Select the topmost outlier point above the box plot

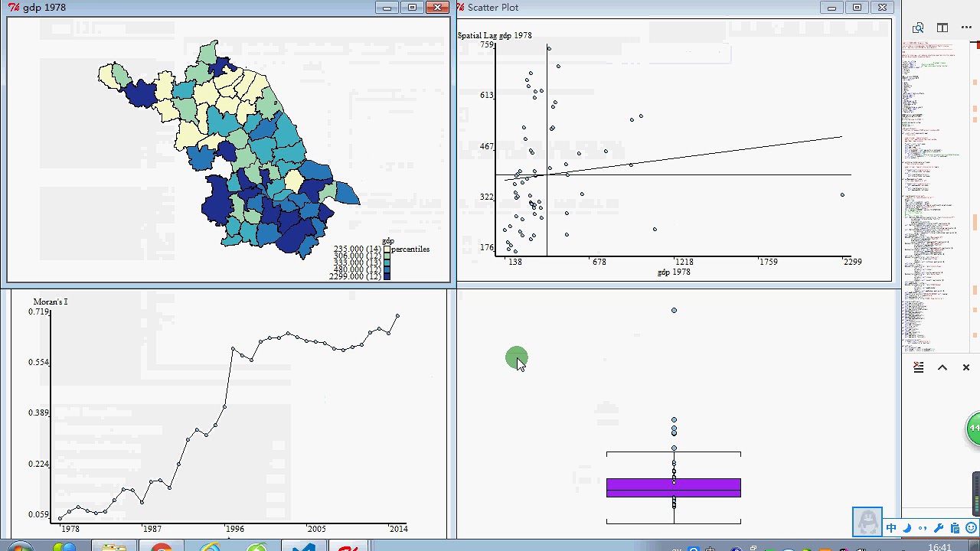[x=674, y=311]
